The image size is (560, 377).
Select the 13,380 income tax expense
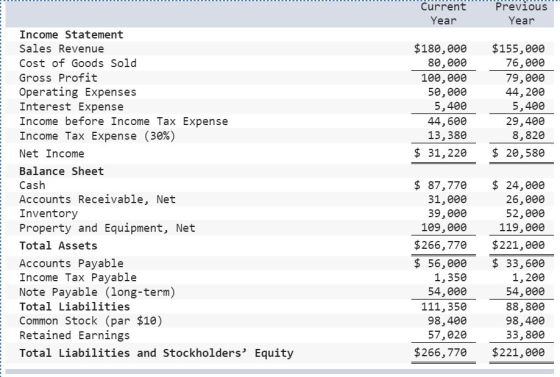[x=447, y=135]
